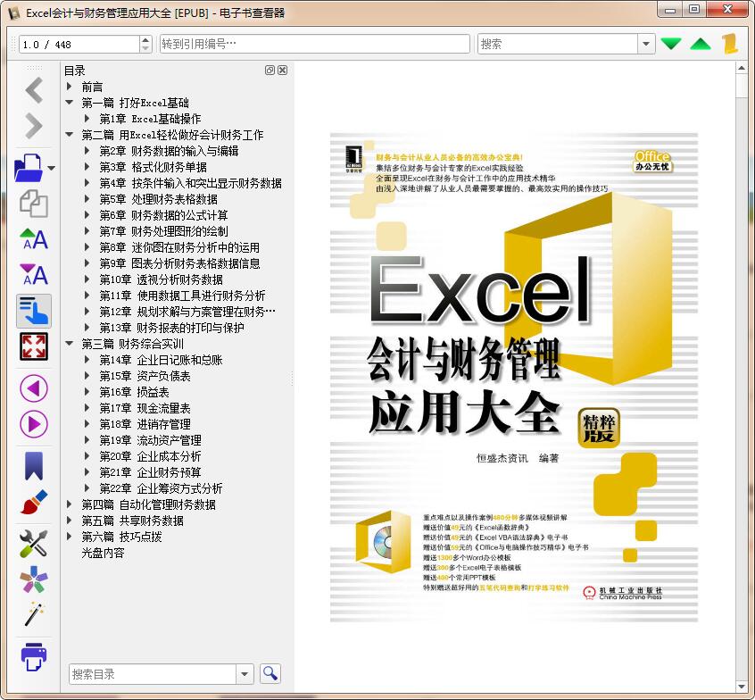The height and width of the screenshot is (700, 755).
Task: Expand the 前言 entry
Action: click(x=70, y=87)
